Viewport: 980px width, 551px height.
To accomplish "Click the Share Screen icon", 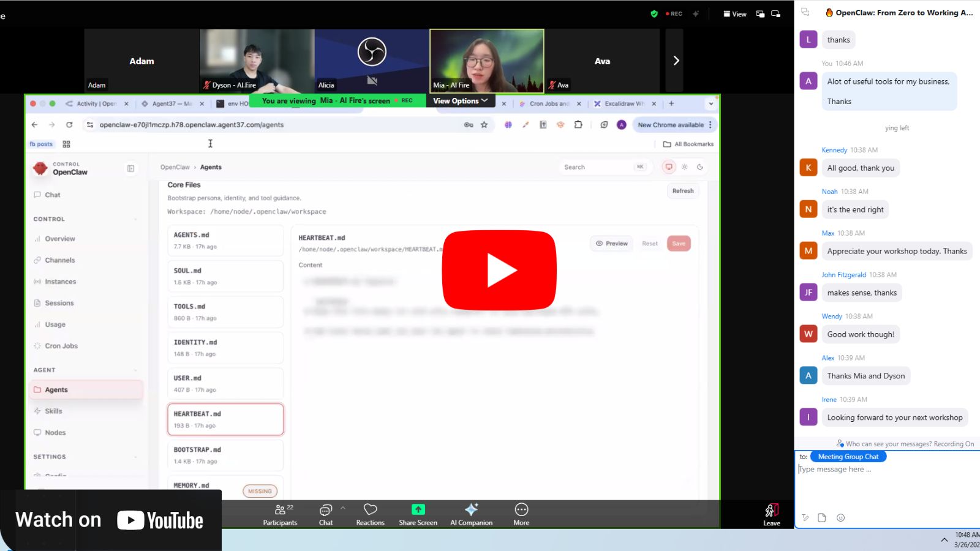I will point(417,513).
